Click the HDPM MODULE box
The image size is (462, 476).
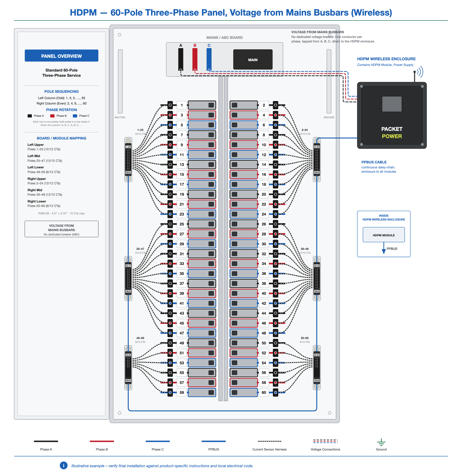(x=383, y=235)
